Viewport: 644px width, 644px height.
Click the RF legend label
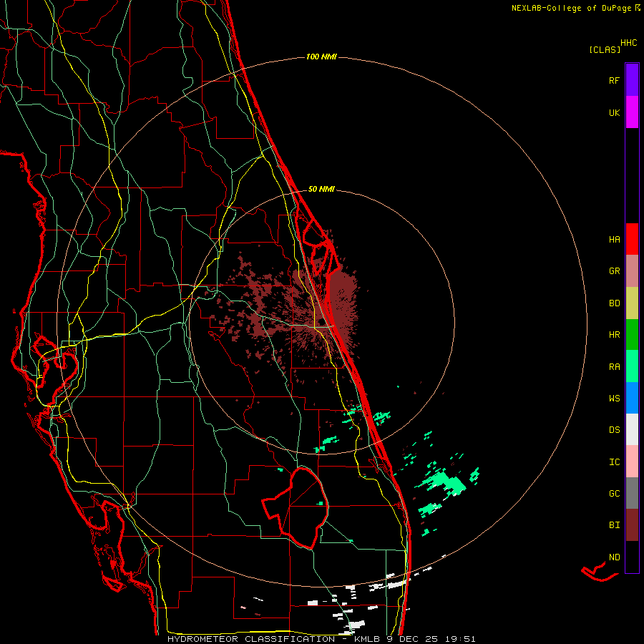(615, 80)
